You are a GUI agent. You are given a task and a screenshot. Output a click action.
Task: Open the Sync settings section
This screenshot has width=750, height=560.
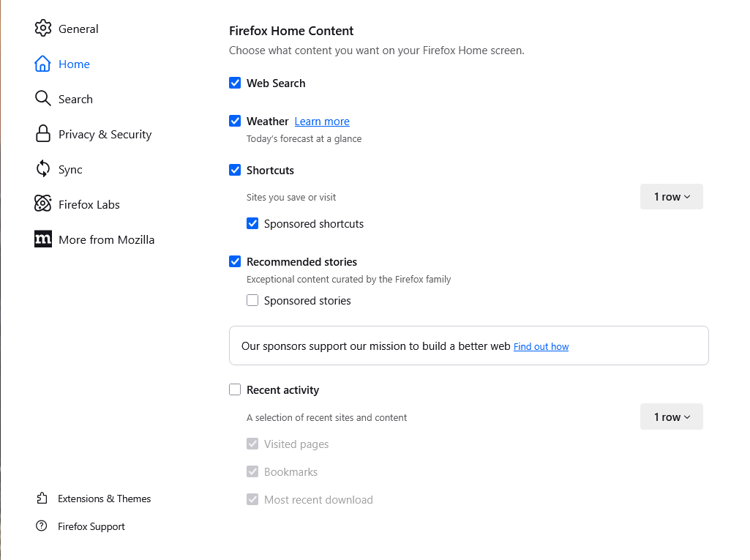coord(70,169)
